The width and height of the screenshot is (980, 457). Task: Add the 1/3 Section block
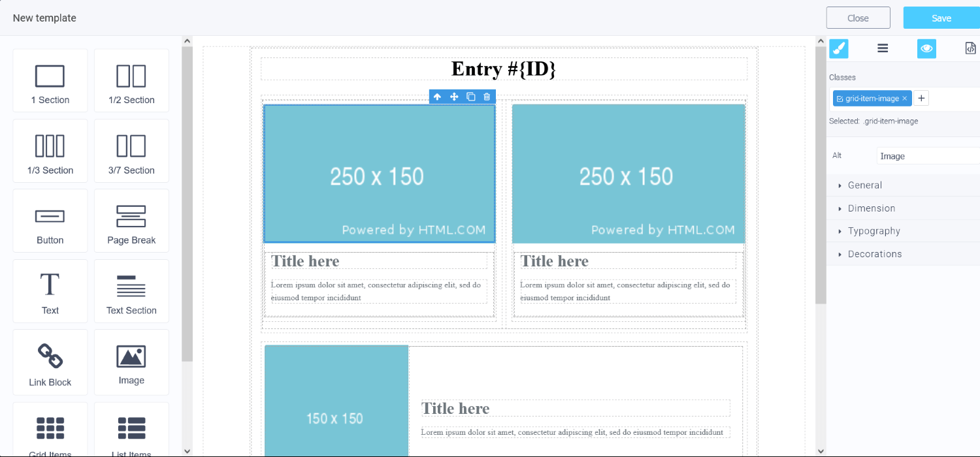[50, 151]
